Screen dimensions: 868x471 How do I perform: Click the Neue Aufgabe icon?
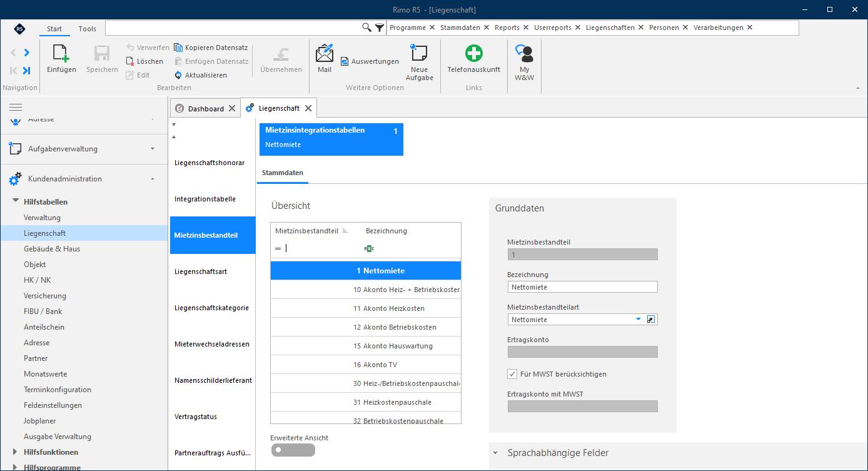[419, 54]
